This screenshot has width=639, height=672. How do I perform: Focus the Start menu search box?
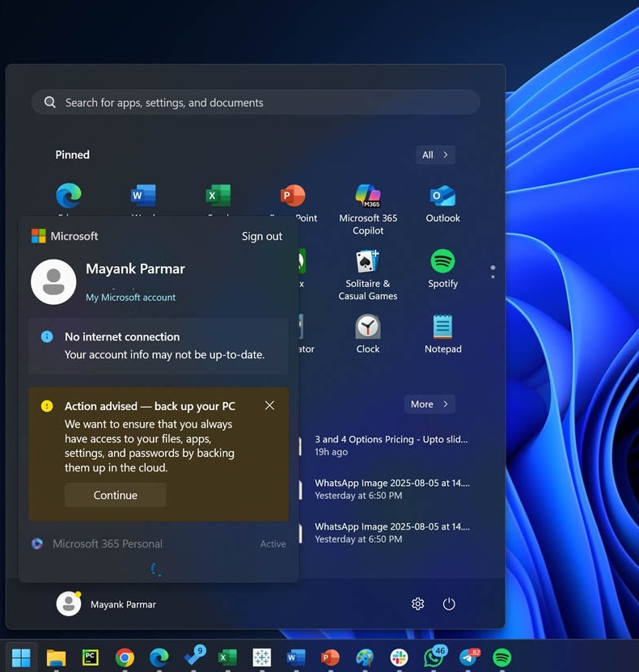click(x=256, y=103)
